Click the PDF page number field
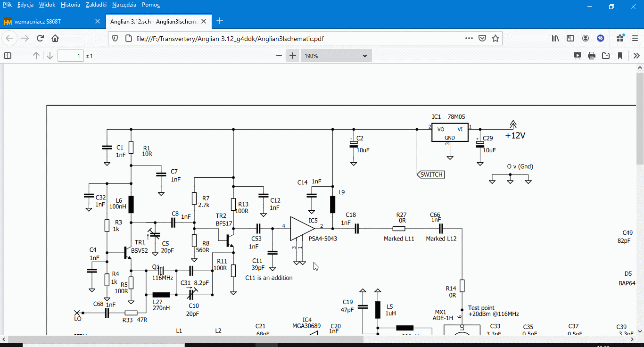The image size is (644, 347). coord(71,56)
